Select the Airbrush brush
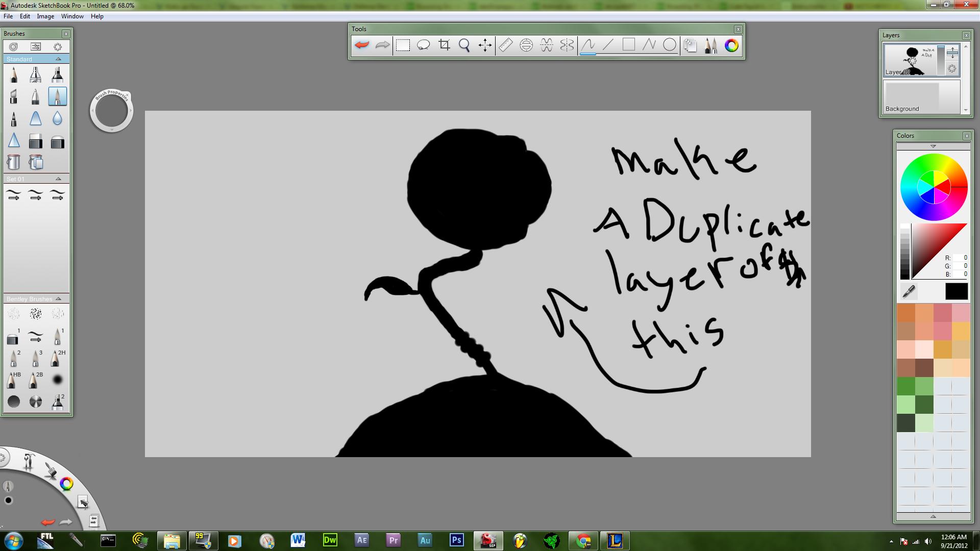This screenshot has width=980, height=551. coord(36,75)
